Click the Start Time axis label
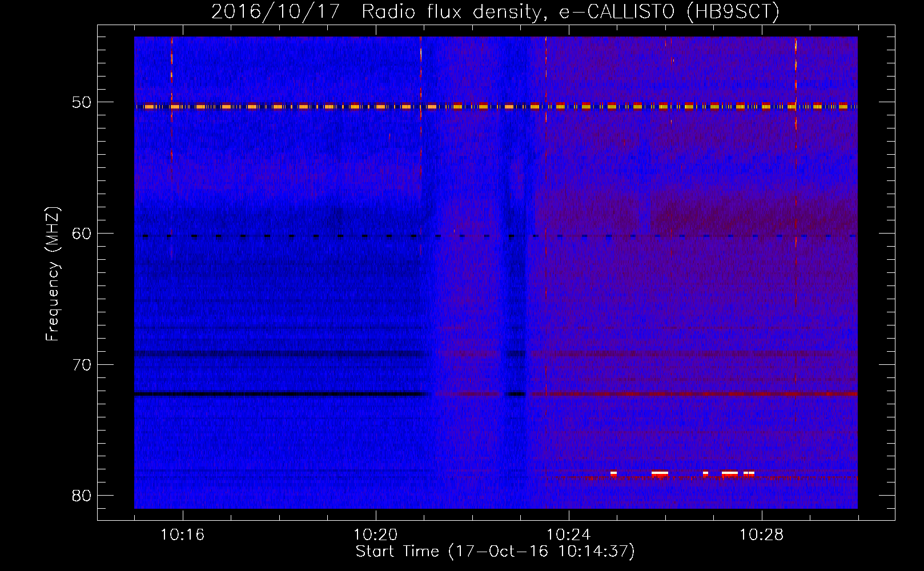The height and width of the screenshot is (571, 924). coord(495,552)
